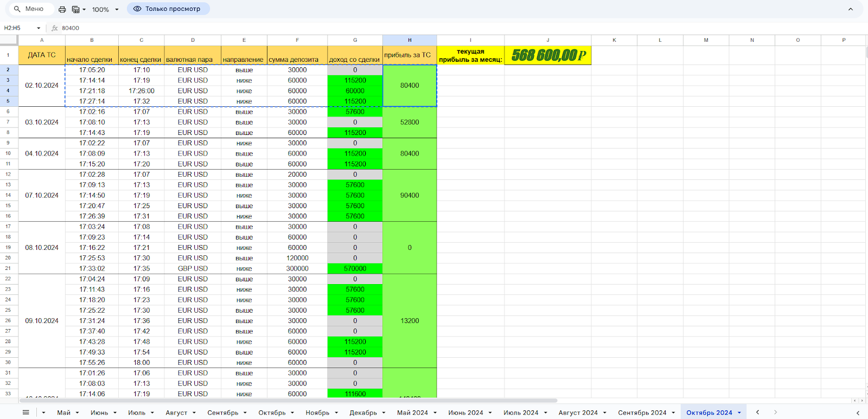The width and height of the screenshot is (868, 419).
Task: Select column P header
Action: (844, 40)
